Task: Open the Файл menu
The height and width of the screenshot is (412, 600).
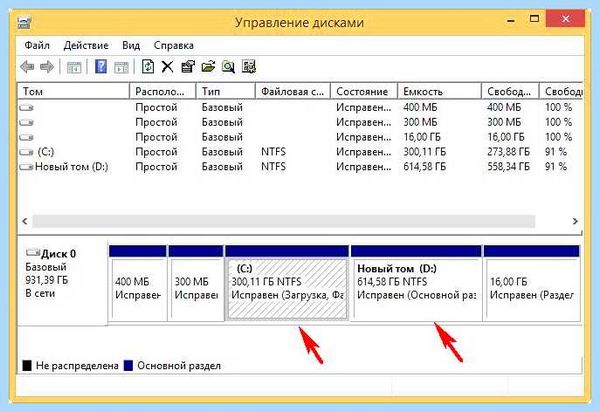Action: [x=37, y=46]
